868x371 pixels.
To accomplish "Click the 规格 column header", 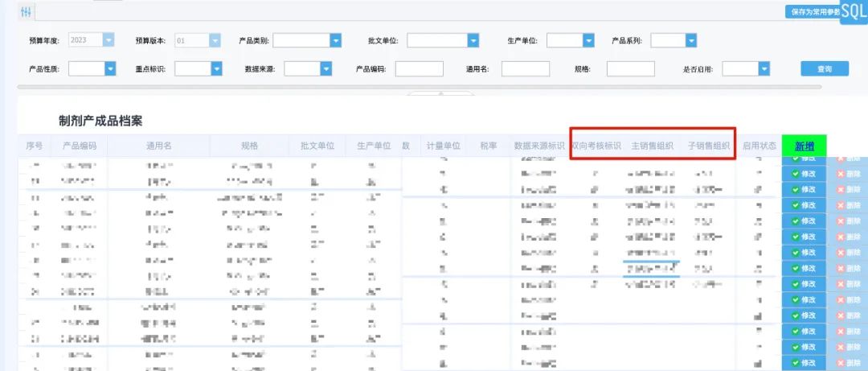I will pyautogui.click(x=249, y=146).
